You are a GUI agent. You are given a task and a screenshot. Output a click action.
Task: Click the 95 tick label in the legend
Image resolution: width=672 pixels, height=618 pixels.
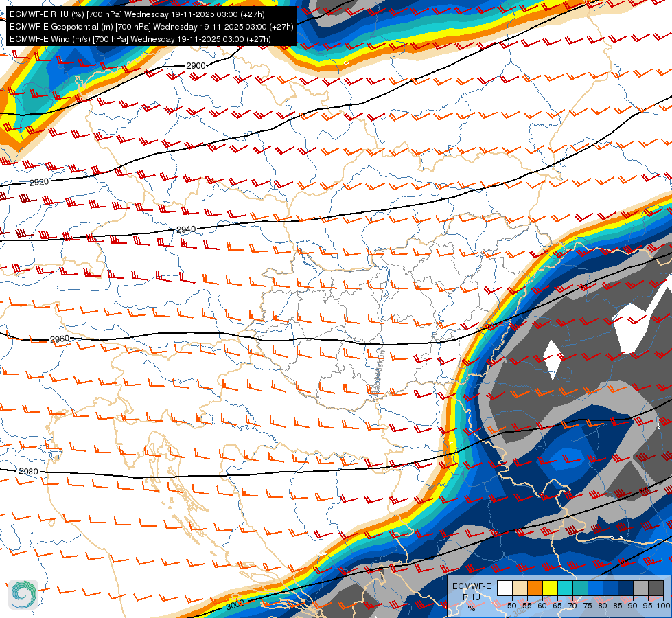[x=647, y=606]
